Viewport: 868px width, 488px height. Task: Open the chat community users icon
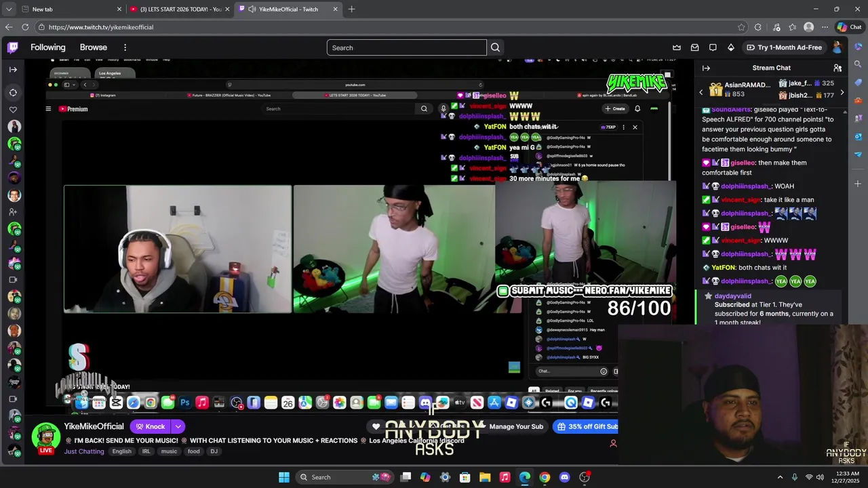click(837, 68)
